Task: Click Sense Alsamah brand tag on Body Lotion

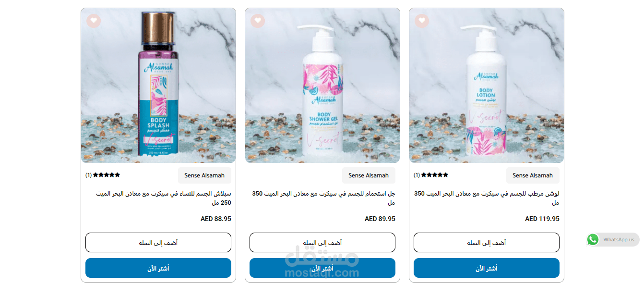Action: click(x=533, y=175)
